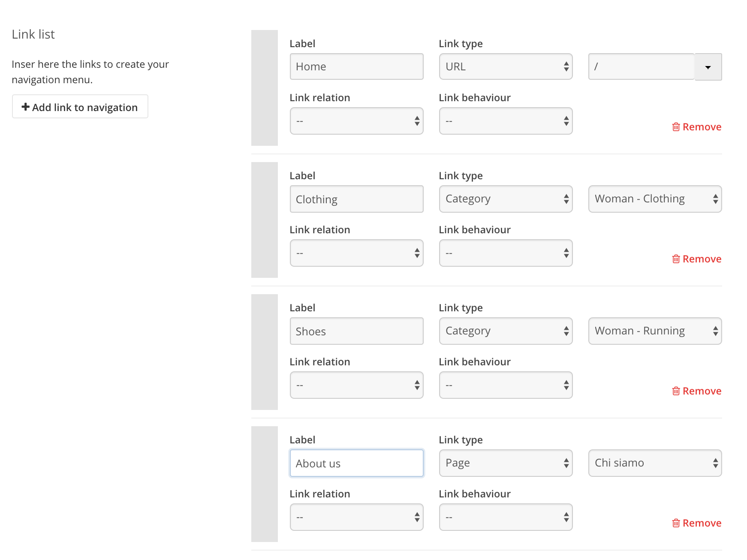This screenshot has height=560, width=747.
Task: Open the caret dropdown next to URL field
Action: click(708, 67)
